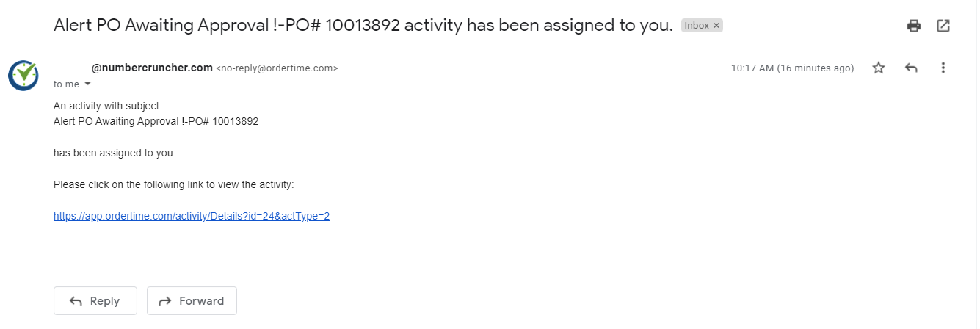Star this email message

879,68
